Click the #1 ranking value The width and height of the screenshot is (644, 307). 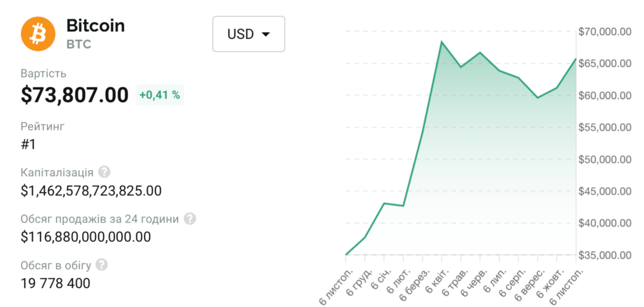[x=28, y=144]
